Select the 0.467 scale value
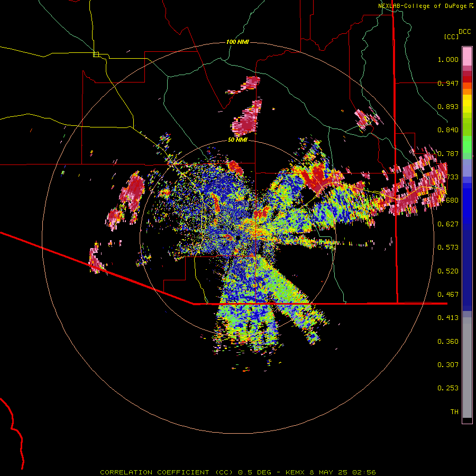This screenshot has height=476, width=476. [448, 295]
